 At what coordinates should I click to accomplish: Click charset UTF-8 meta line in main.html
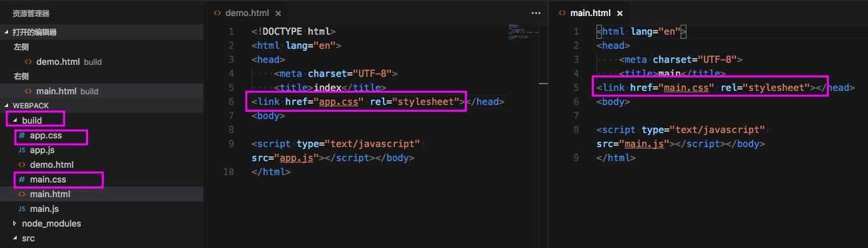point(681,59)
